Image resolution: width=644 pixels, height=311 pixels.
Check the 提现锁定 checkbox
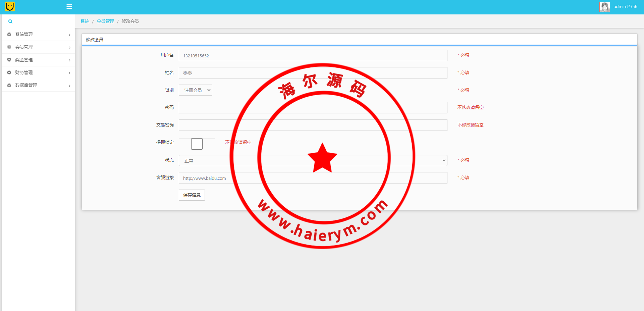pyautogui.click(x=197, y=144)
